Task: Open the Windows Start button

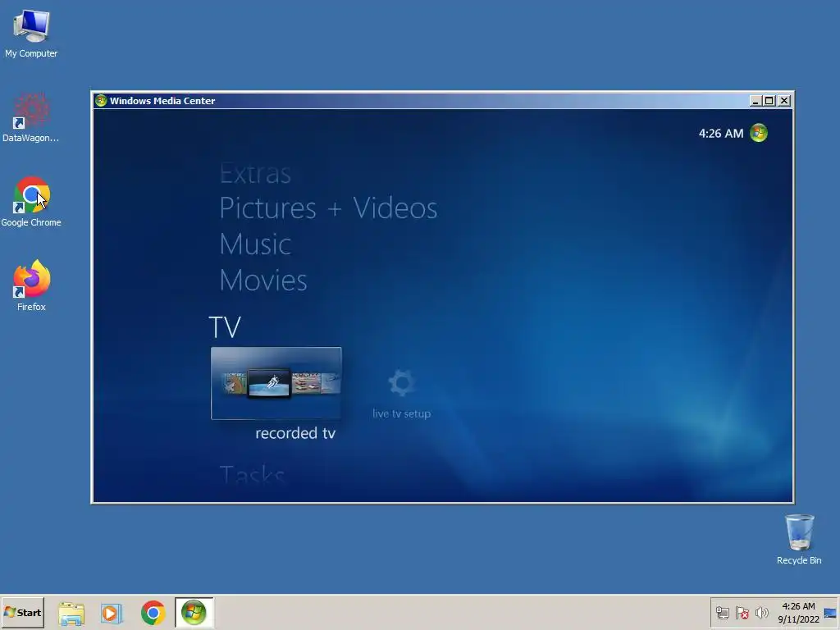Action: point(22,612)
